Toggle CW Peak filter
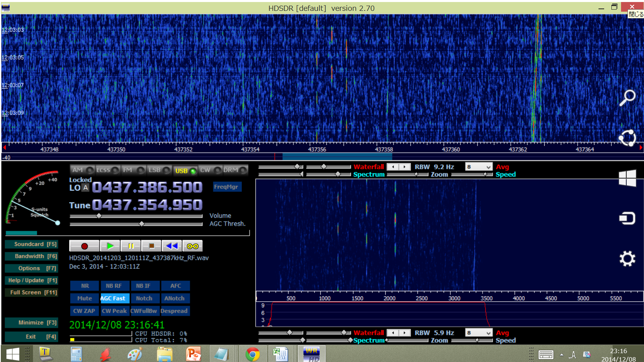The image size is (644, 362). tap(115, 311)
